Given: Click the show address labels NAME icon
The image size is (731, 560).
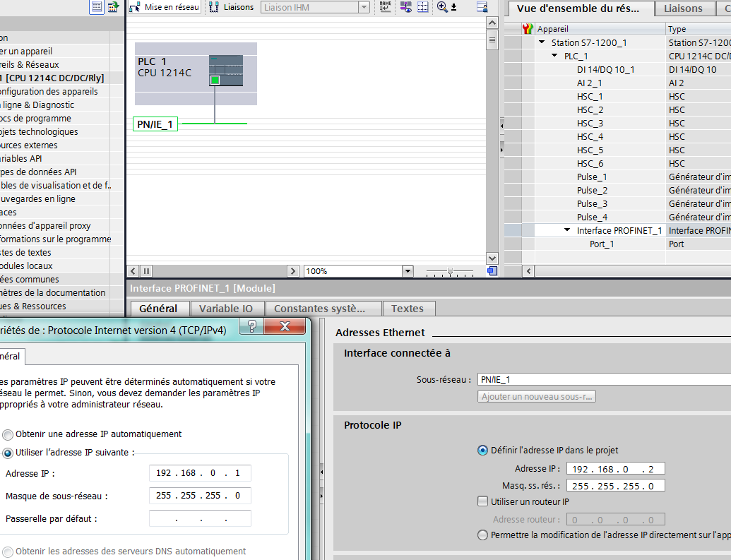Looking at the screenshot, I should [385, 7].
